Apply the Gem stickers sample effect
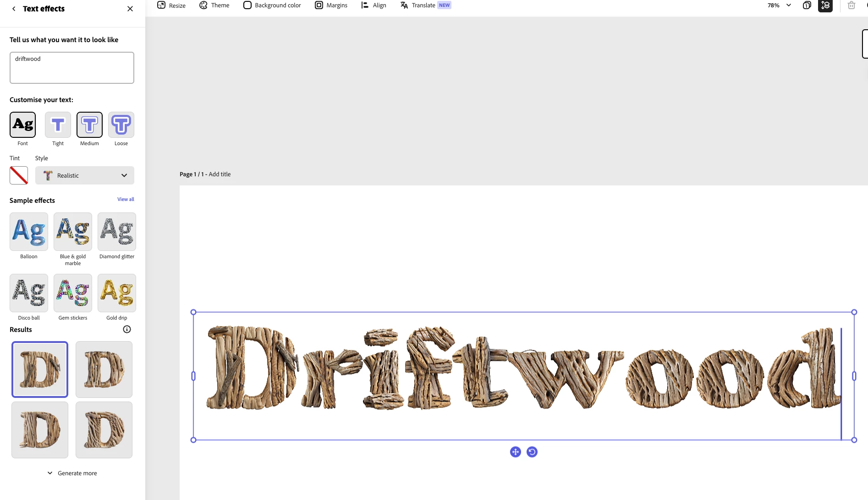The height and width of the screenshot is (500, 868). pyautogui.click(x=73, y=293)
